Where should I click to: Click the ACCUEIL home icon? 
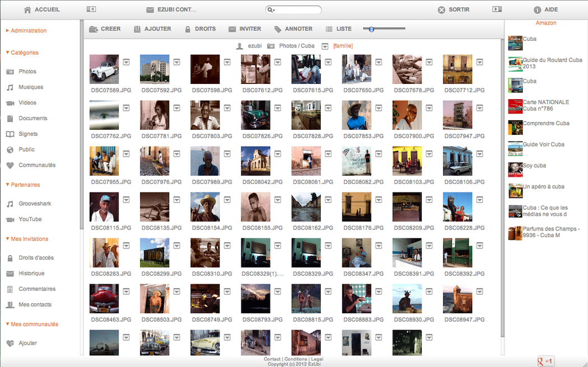[x=27, y=10]
